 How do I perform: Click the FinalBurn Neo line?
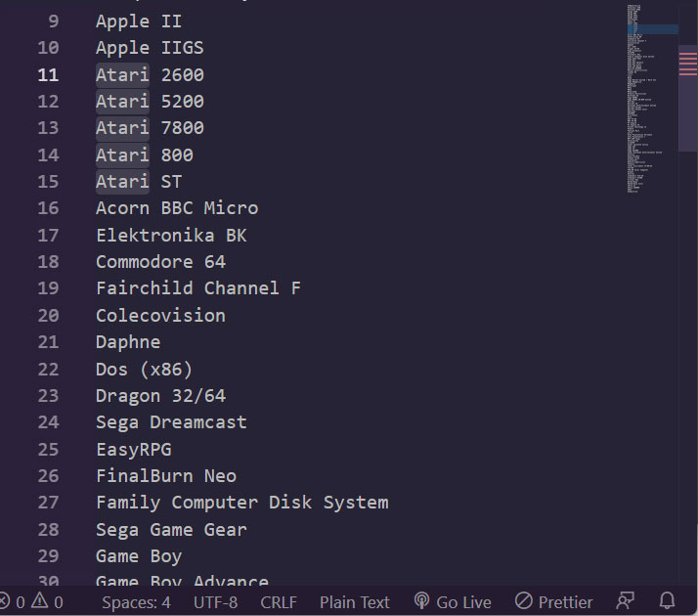click(166, 476)
